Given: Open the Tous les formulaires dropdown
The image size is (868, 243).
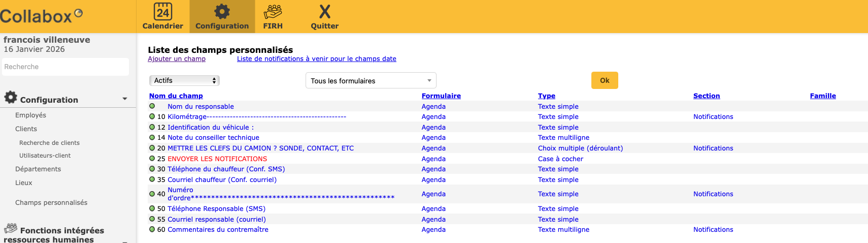Looking at the screenshot, I should coord(371,80).
